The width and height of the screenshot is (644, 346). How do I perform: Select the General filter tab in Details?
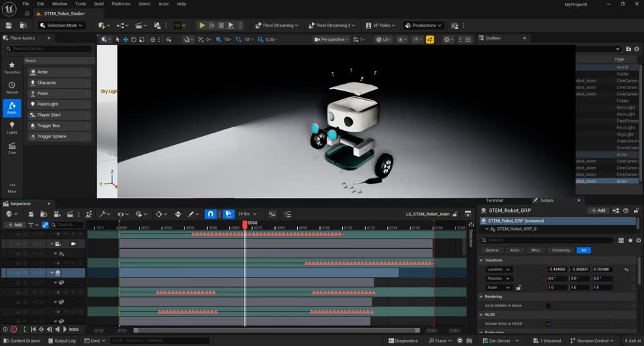[492, 250]
